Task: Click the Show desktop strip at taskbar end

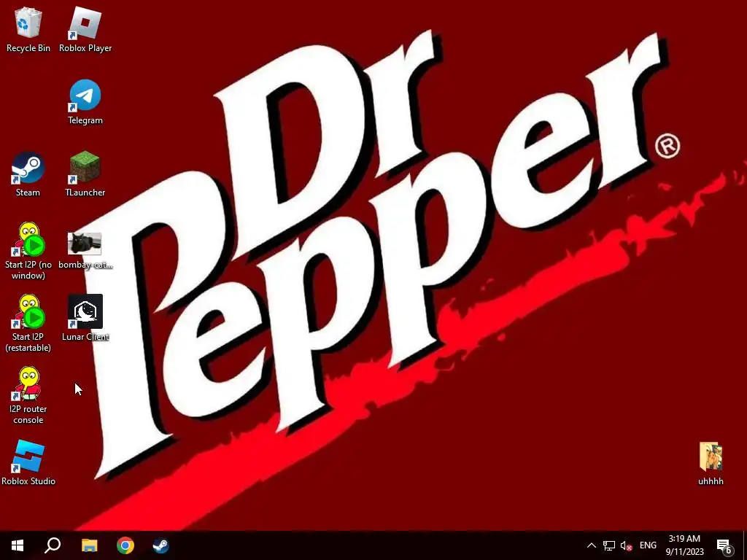Action: (x=745, y=545)
